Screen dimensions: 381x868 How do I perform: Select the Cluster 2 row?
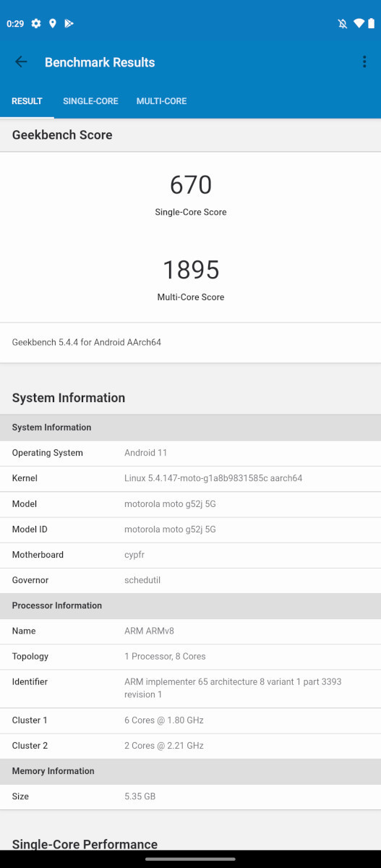click(190, 746)
